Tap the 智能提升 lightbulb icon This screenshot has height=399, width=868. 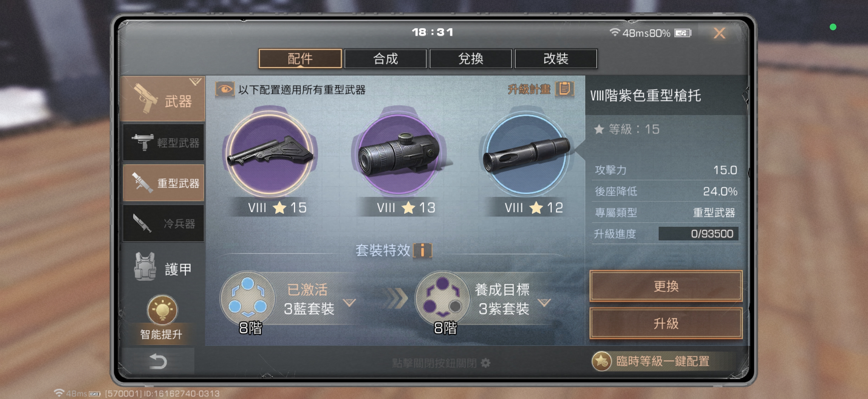tap(162, 310)
